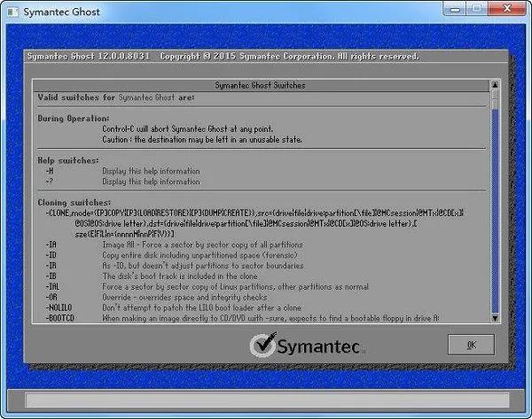
Task: Click the scrollbar down arrow
Action: click(494, 318)
